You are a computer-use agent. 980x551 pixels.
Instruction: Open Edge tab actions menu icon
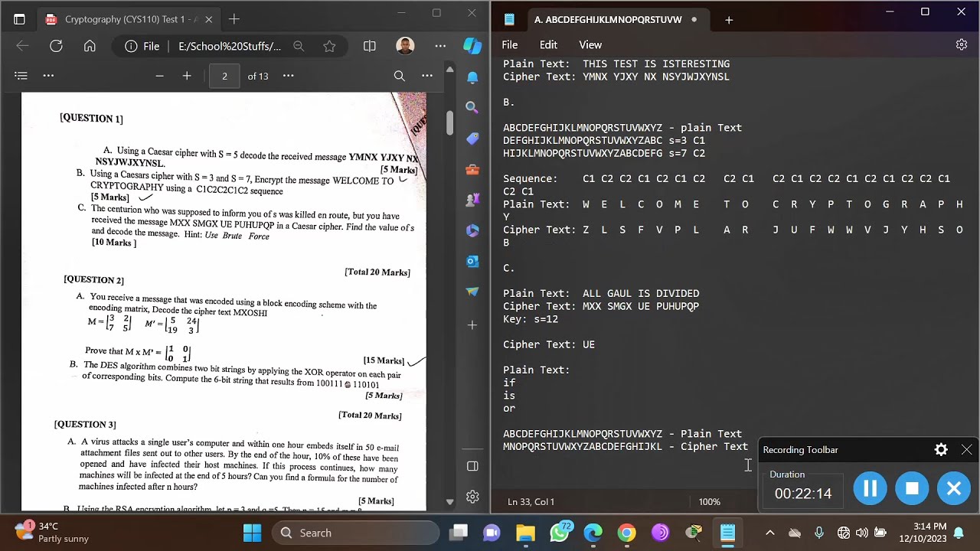[x=19, y=19]
